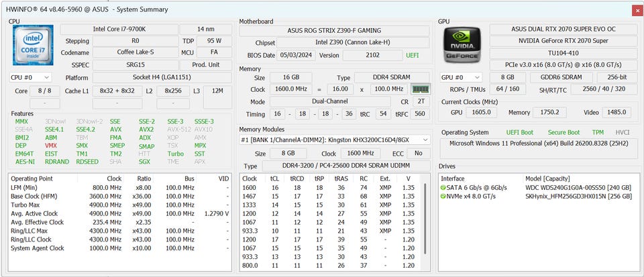Click the Operating Point column header

pyautogui.click(x=32, y=178)
